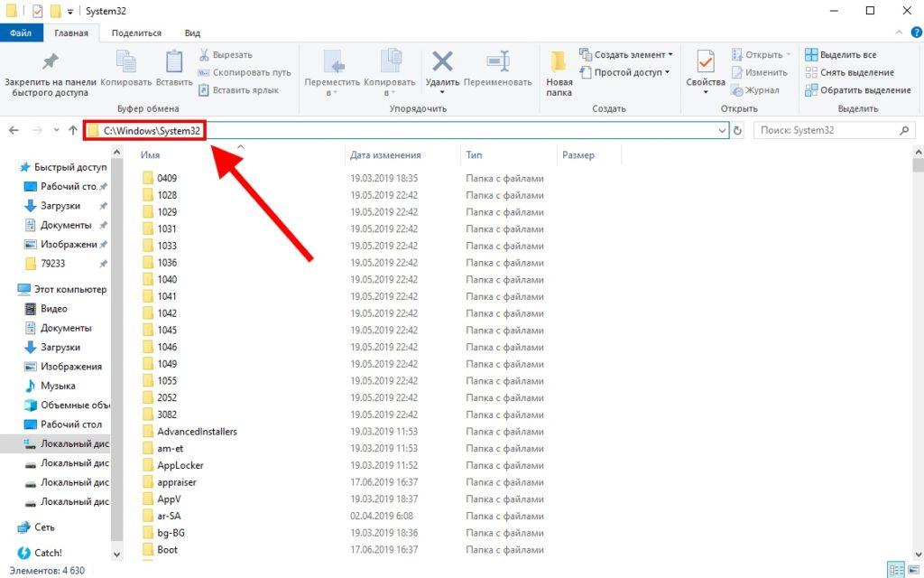Sort by the Тип column header

coord(474,155)
